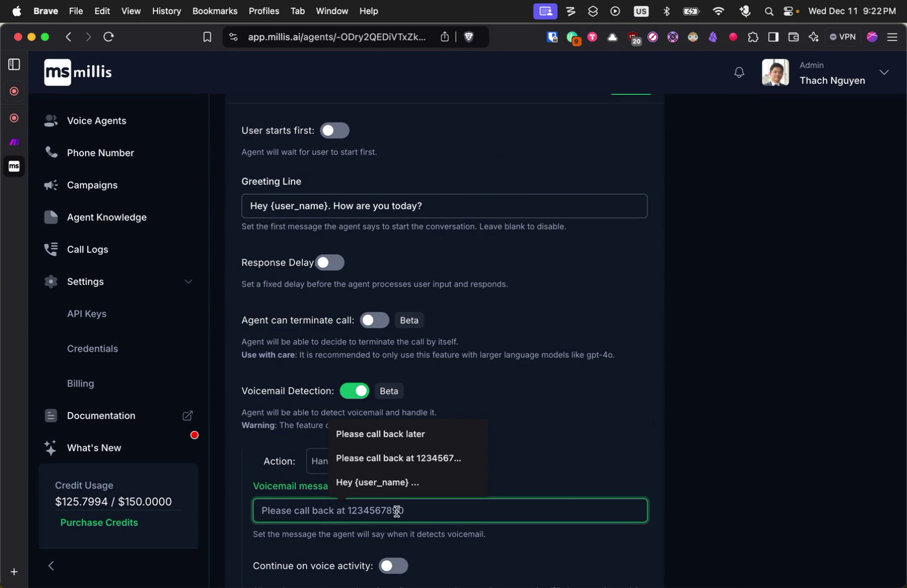Open the admin profile dropdown
Viewport: 907px width, 588px height.
point(884,72)
